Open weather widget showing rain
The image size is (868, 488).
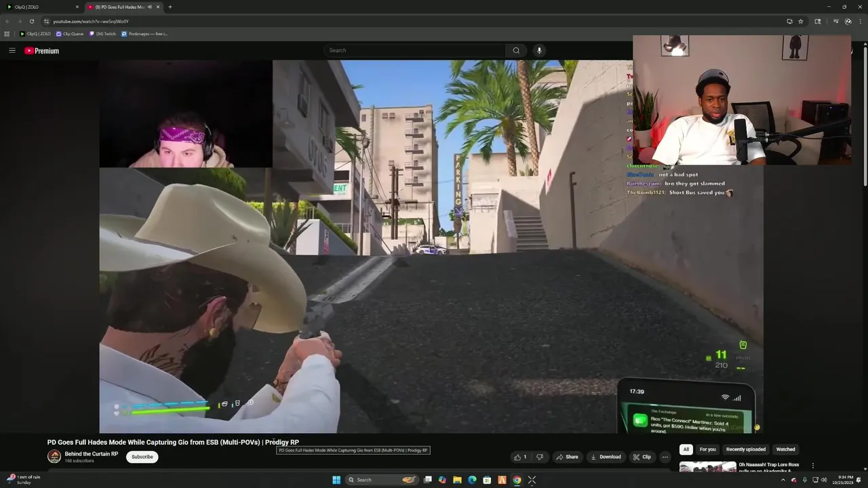24,480
